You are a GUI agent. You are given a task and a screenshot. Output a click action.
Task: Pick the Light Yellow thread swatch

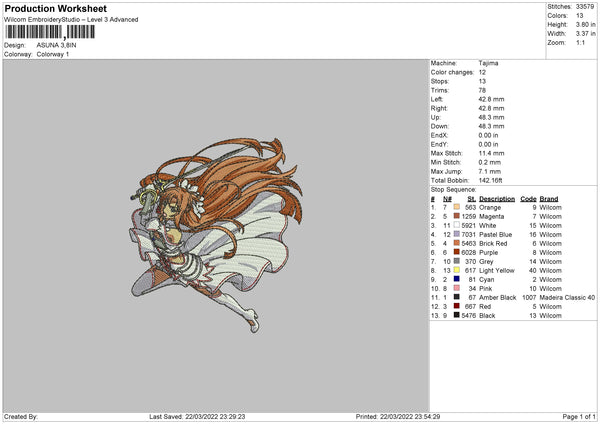click(x=457, y=270)
